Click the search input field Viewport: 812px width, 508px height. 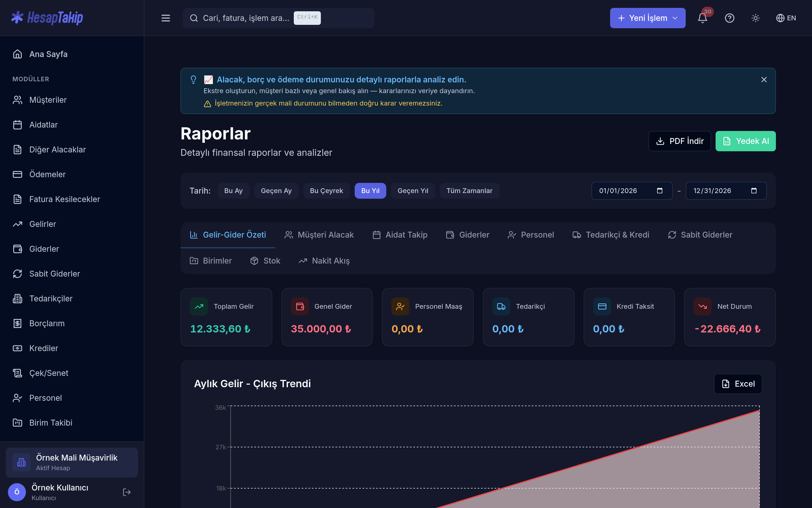279,18
